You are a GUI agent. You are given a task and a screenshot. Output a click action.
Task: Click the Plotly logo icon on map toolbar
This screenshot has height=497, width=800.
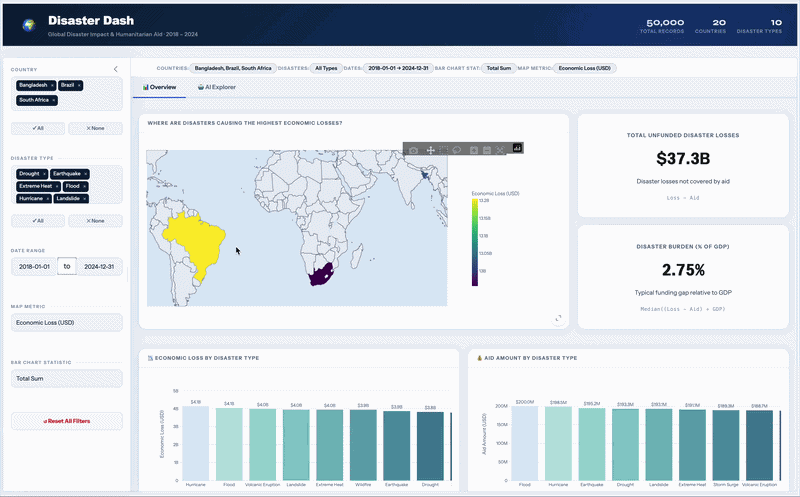tap(518, 149)
